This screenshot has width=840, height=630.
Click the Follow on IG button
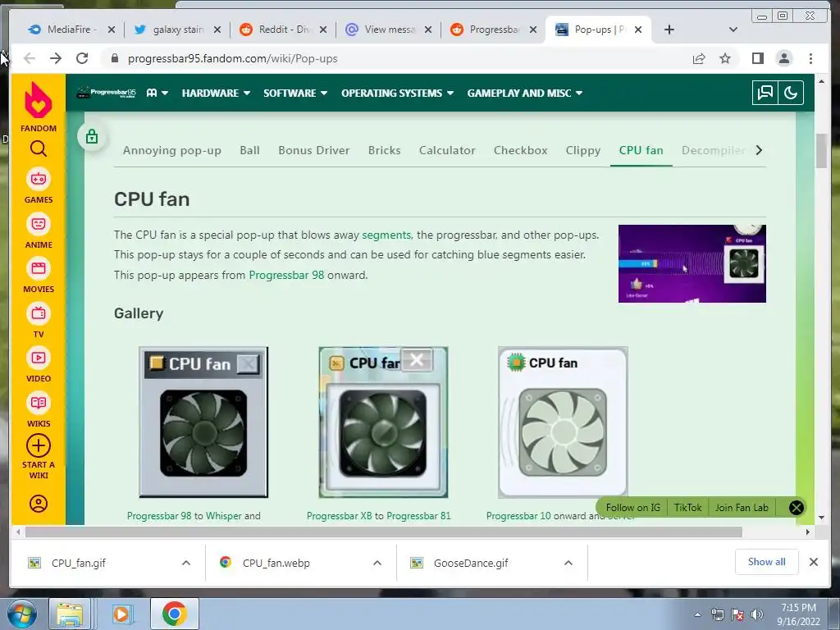point(632,507)
